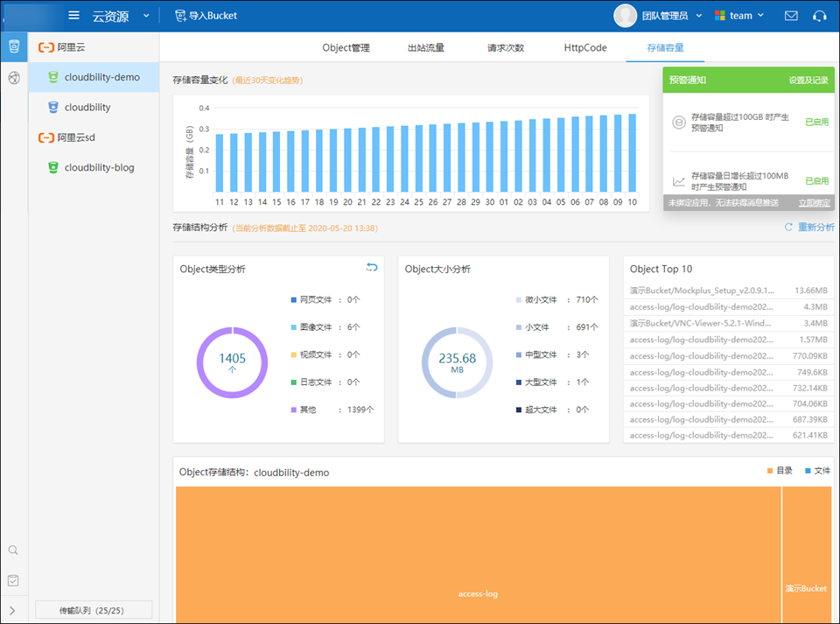Switch to the HttpCode tab
This screenshot has height=624, width=840.
(585, 48)
